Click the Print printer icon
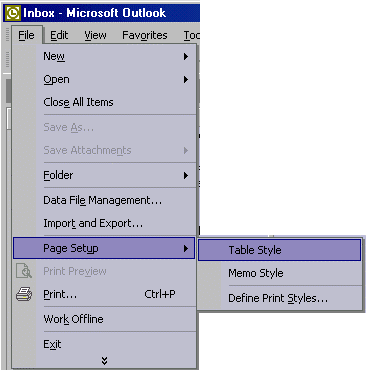The width and height of the screenshot is (366, 371). (24, 294)
